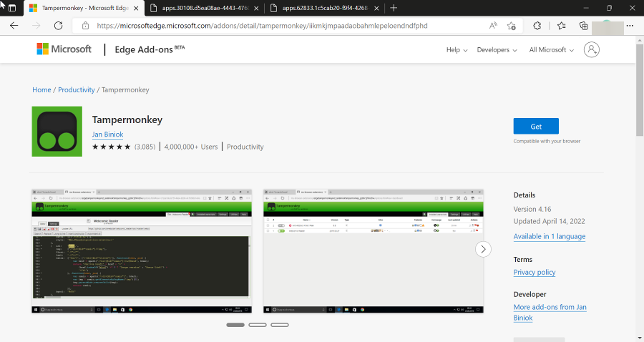Close the apps.62833 tab
Image resolution: width=644 pixels, height=342 pixels.
pos(376,8)
